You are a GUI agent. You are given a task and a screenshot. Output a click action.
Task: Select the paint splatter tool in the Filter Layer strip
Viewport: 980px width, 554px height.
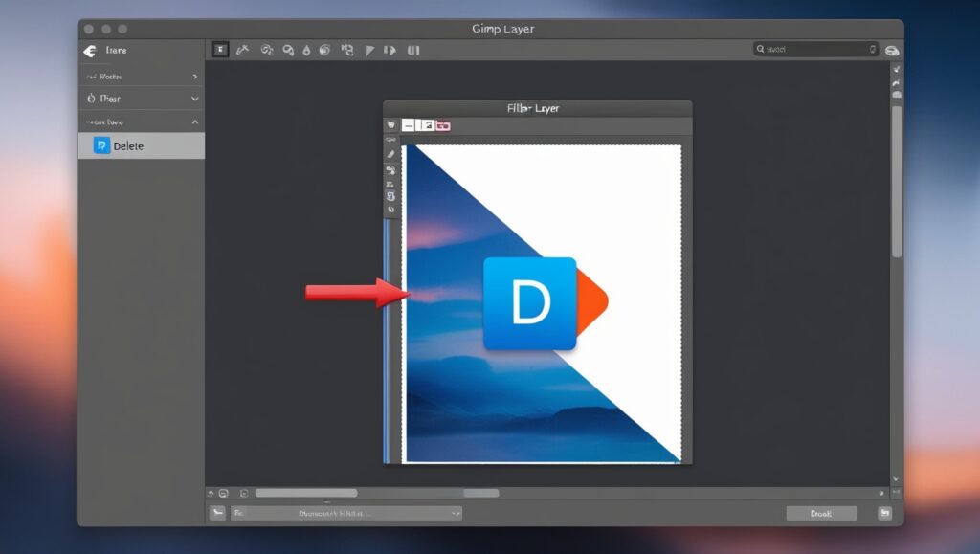390,170
